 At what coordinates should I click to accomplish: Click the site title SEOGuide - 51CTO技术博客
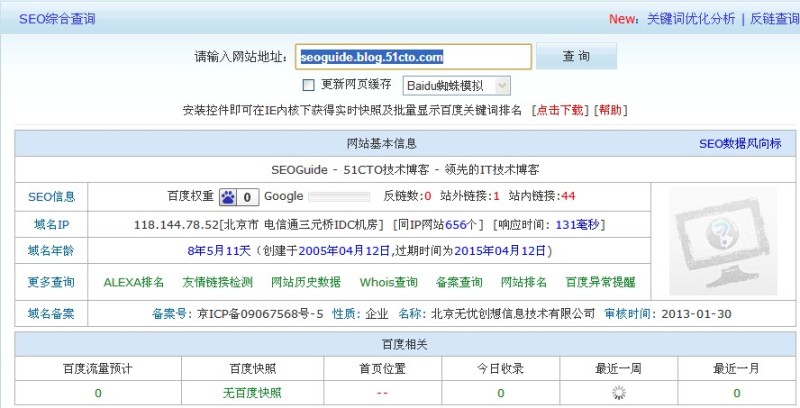[350, 170]
